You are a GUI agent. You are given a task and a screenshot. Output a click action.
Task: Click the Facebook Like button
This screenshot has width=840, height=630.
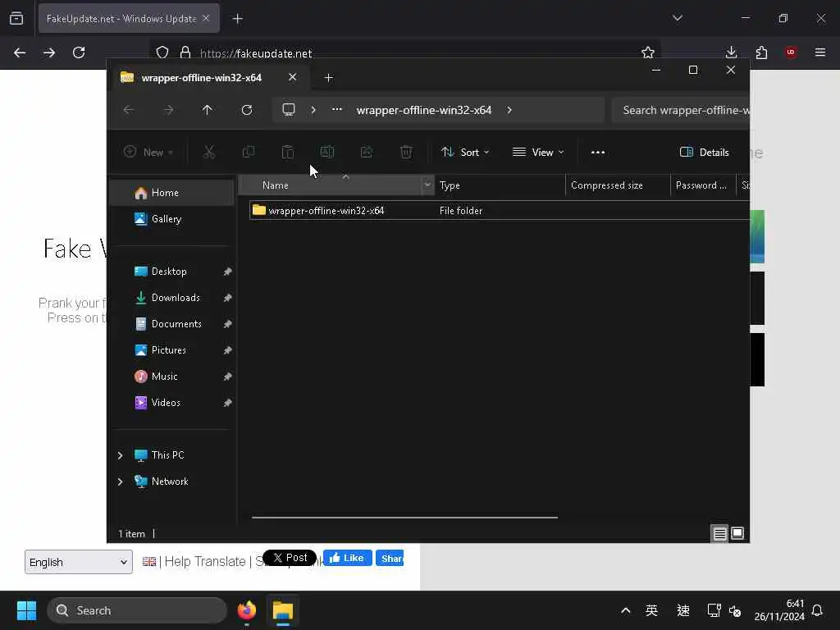tap(347, 558)
